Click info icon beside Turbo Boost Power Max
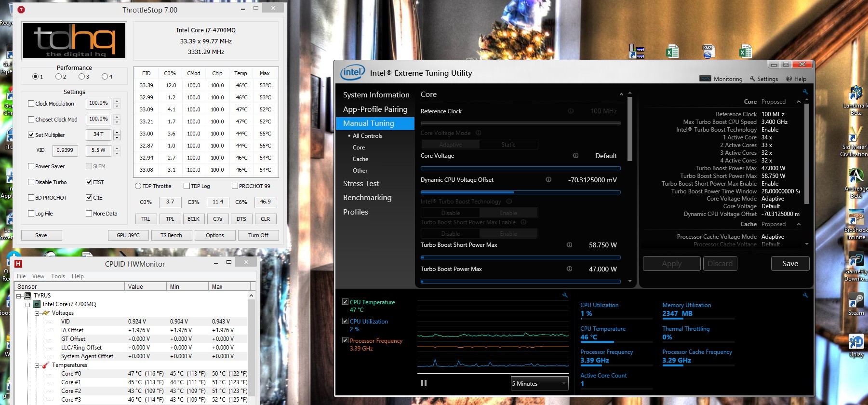Viewport: 868px width, 405px height. pyautogui.click(x=569, y=269)
